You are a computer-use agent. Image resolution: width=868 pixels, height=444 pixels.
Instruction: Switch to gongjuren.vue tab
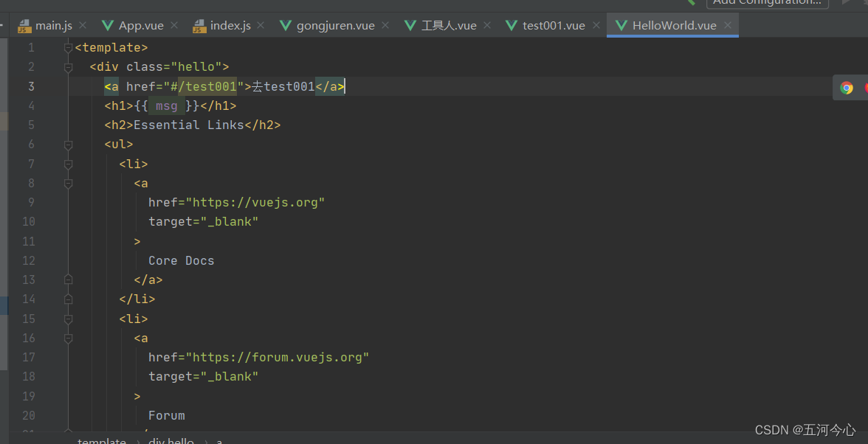[327, 25]
